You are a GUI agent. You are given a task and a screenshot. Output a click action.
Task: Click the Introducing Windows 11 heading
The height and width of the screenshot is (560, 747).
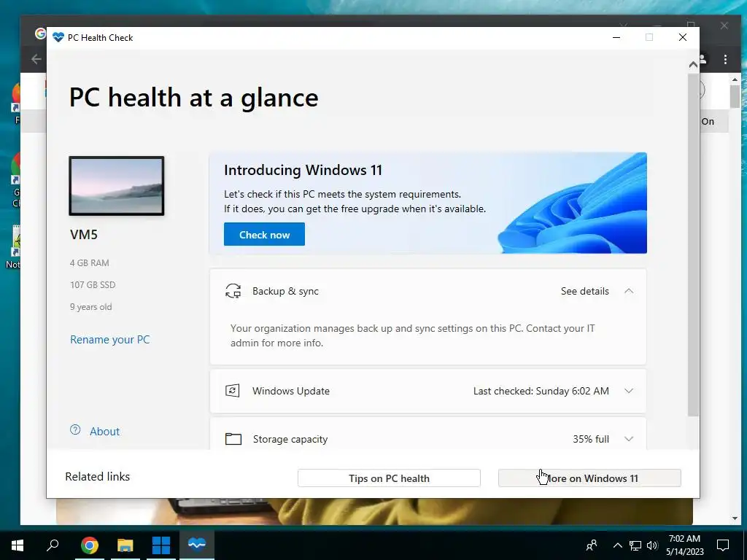coord(303,171)
